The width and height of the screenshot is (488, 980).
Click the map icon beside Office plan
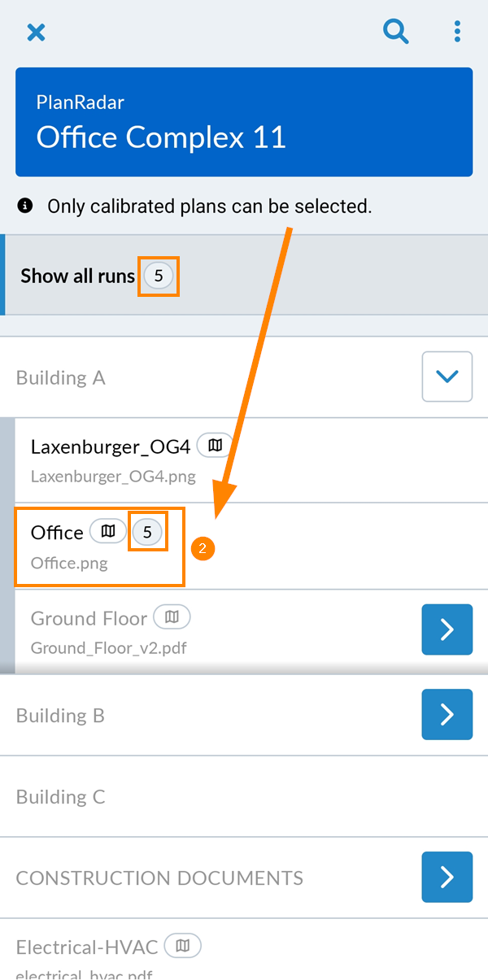tap(108, 532)
